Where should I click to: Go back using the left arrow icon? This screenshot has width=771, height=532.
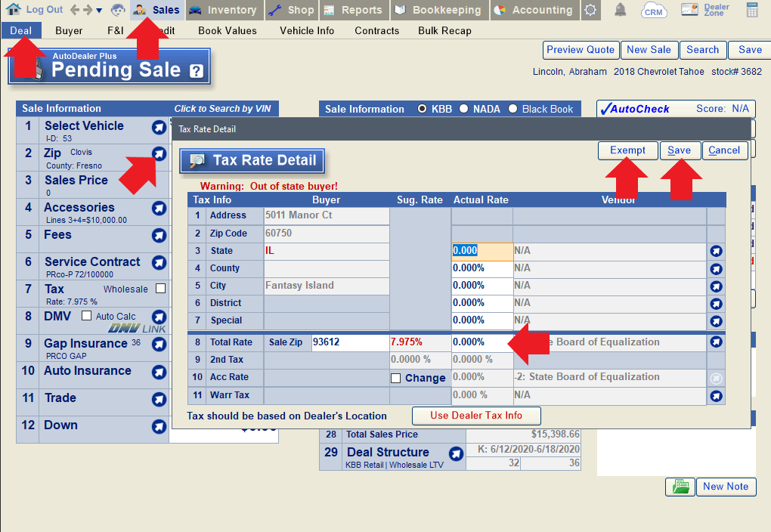75,9
